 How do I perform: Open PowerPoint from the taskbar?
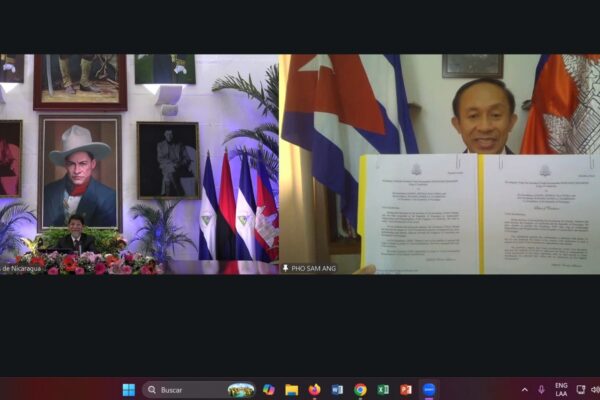pyautogui.click(x=406, y=390)
